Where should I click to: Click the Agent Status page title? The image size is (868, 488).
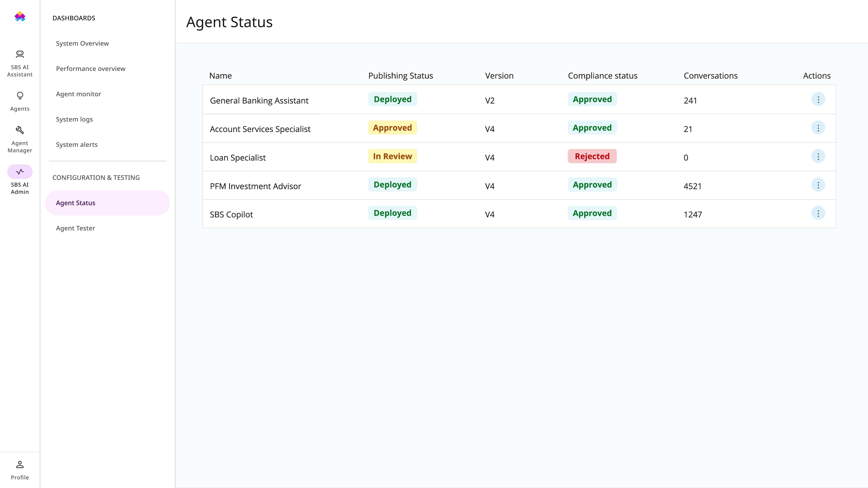tap(230, 22)
